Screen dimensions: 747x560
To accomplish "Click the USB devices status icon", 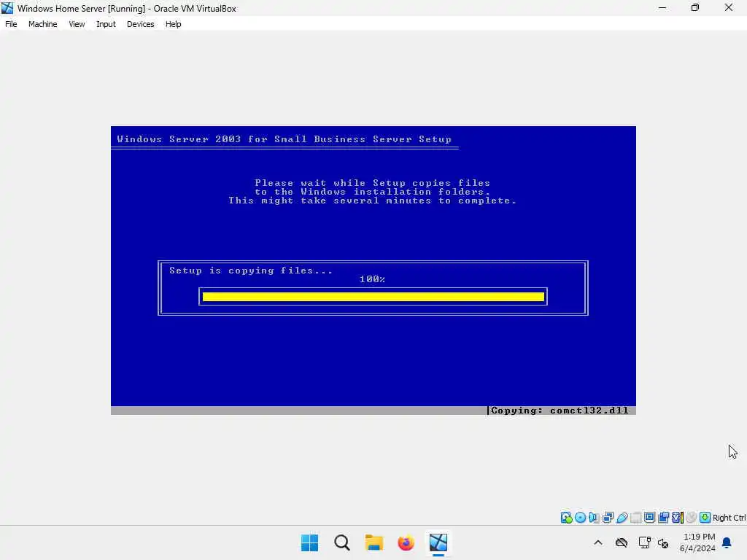I will pos(622,518).
